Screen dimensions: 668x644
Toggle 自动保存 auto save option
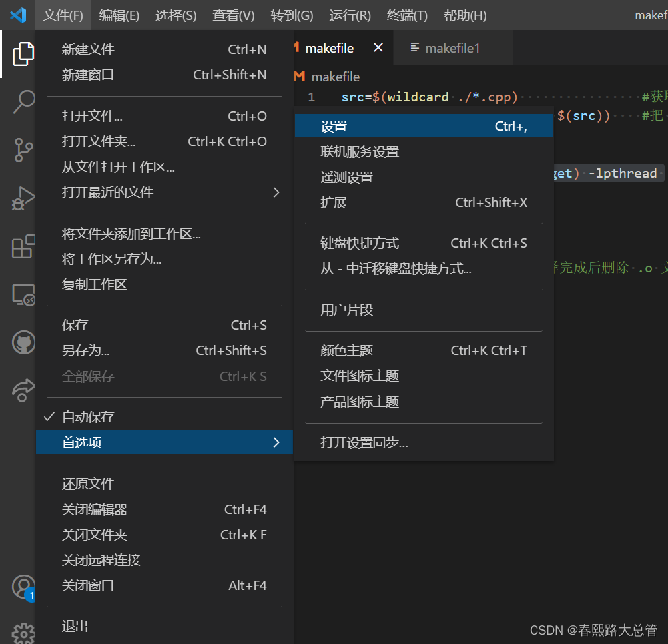[164, 417]
